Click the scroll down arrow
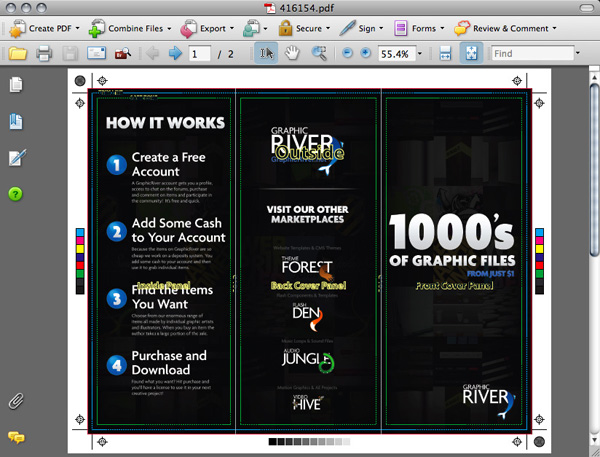The width and height of the screenshot is (600, 457). pyautogui.click(x=594, y=440)
